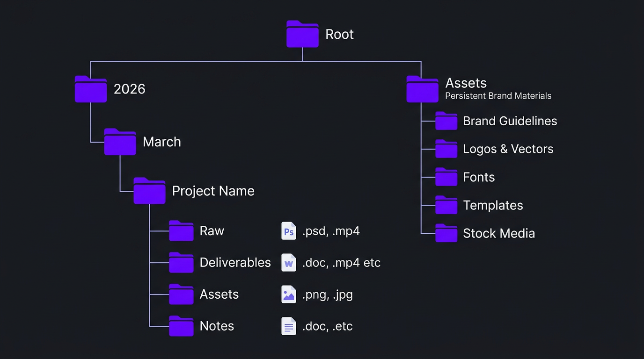
Task: Open the Logos & Vectors folder
Action: click(x=446, y=149)
